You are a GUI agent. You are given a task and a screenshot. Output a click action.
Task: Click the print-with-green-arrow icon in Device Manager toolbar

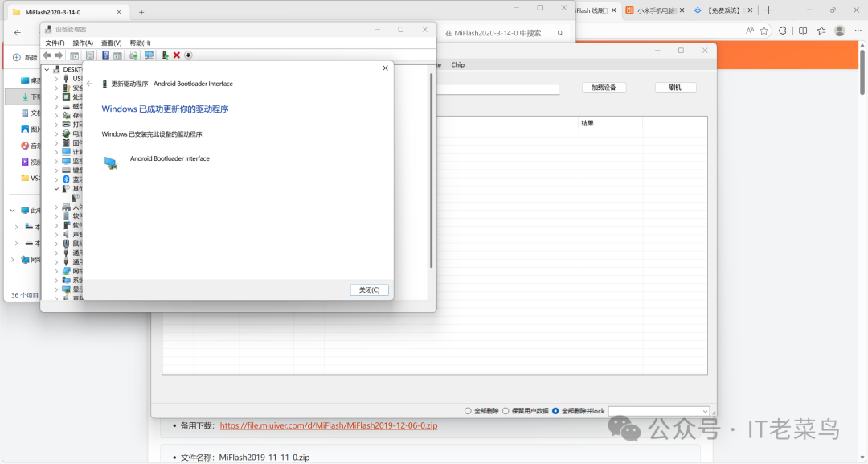tap(133, 55)
